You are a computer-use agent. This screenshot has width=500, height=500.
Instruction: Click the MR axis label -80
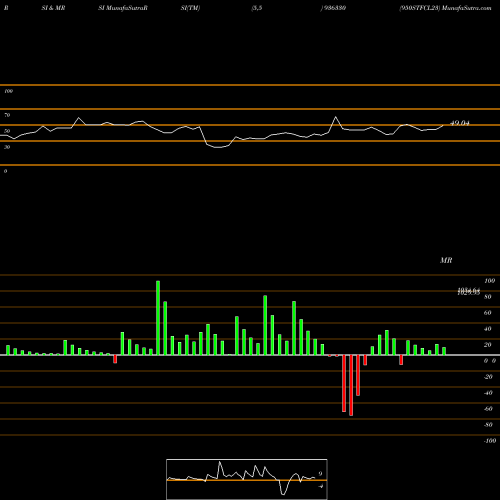488,425
